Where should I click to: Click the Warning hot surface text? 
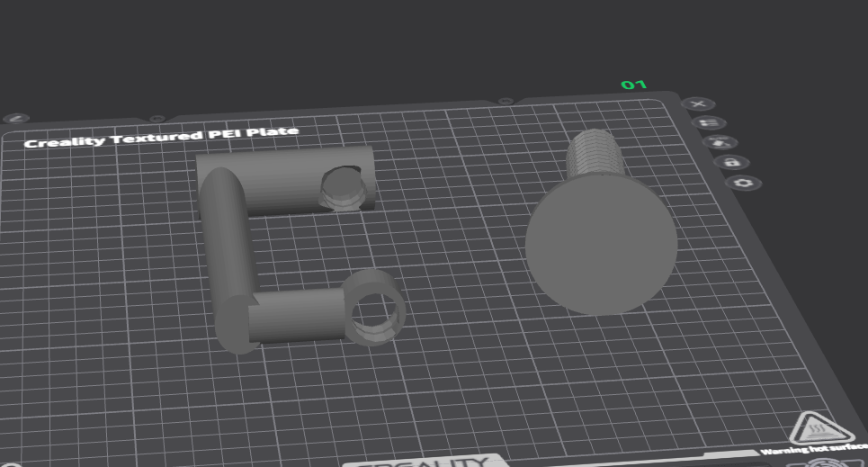[814, 448]
